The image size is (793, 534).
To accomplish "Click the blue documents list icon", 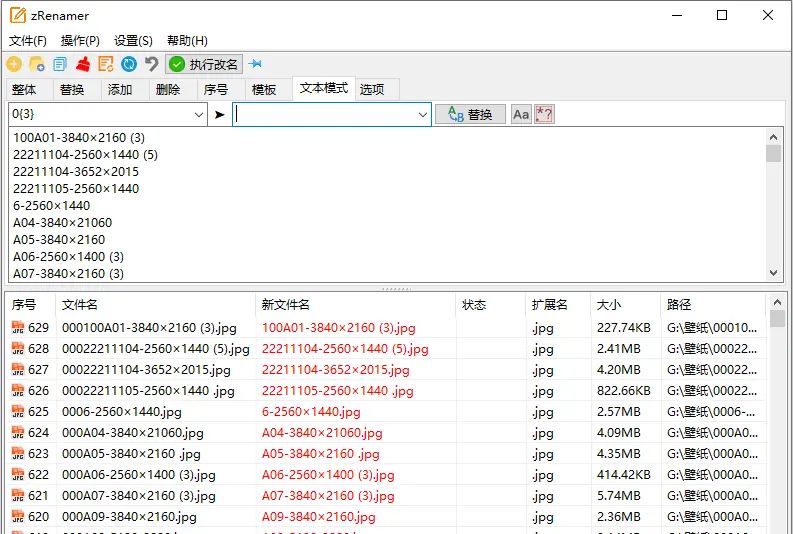I will click(60, 64).
